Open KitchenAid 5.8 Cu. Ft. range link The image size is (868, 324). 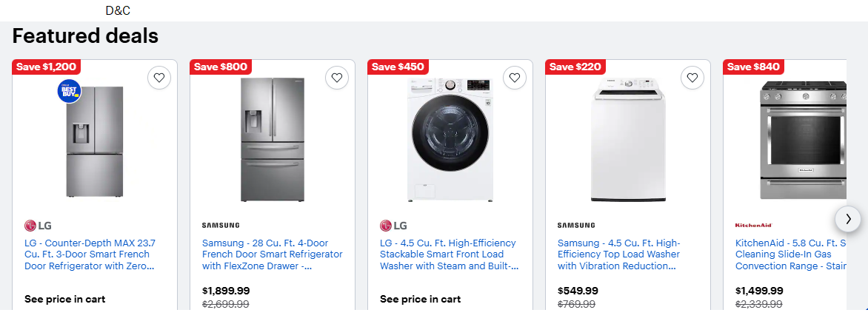pos(790,254)
